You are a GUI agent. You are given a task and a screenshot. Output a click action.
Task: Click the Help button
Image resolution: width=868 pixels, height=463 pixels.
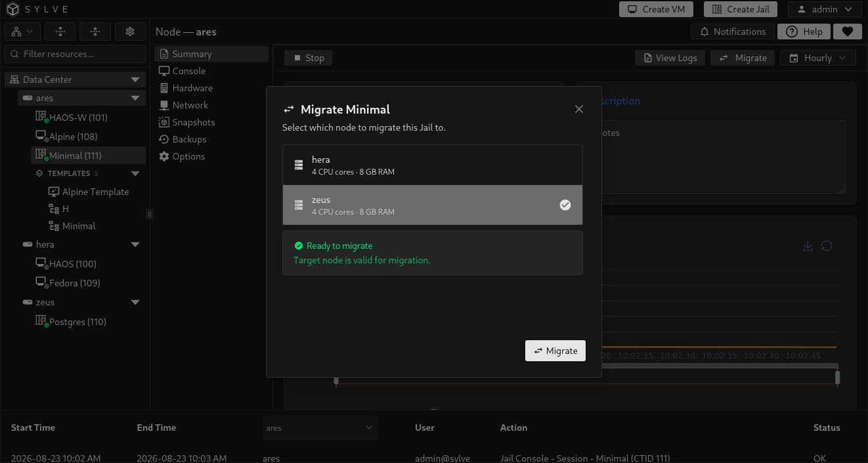(804, 32)
